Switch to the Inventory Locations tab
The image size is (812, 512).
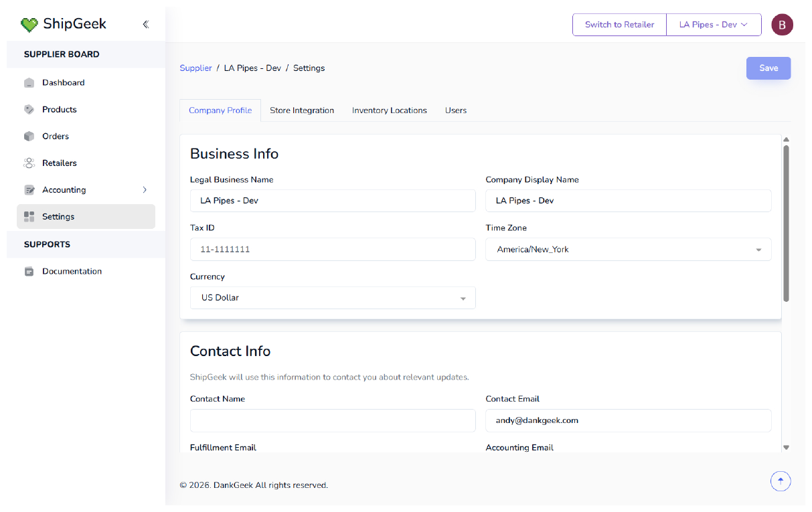point(390,110)
